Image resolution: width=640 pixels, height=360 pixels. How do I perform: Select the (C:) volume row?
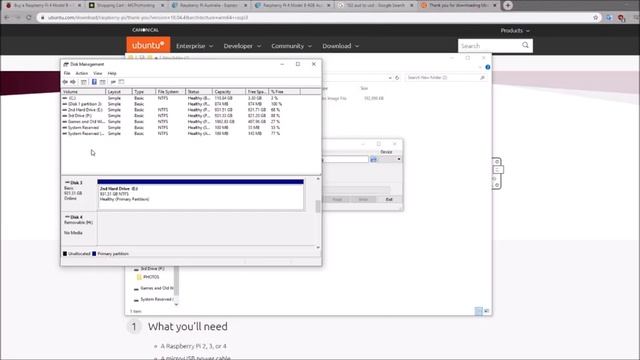191,98
